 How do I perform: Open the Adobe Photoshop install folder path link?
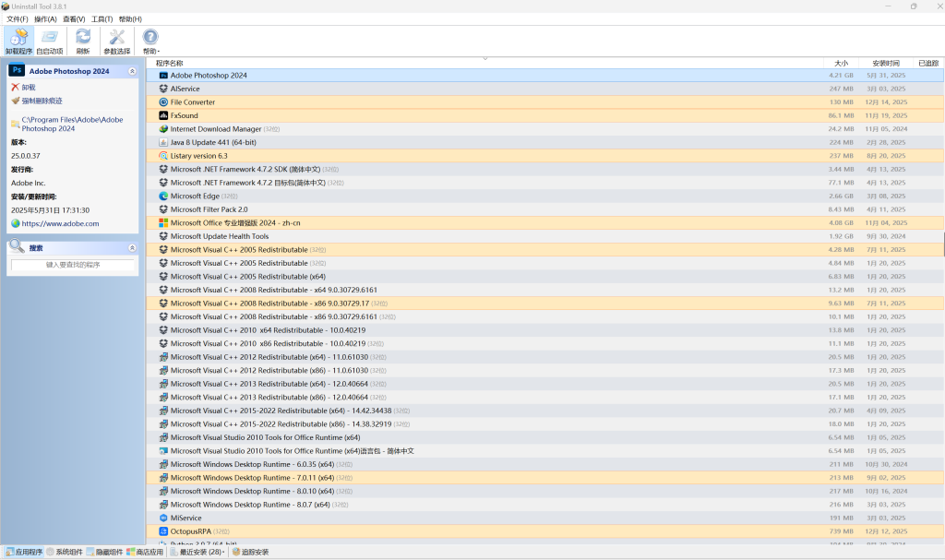pyautogui.click(x=72, y=125)
